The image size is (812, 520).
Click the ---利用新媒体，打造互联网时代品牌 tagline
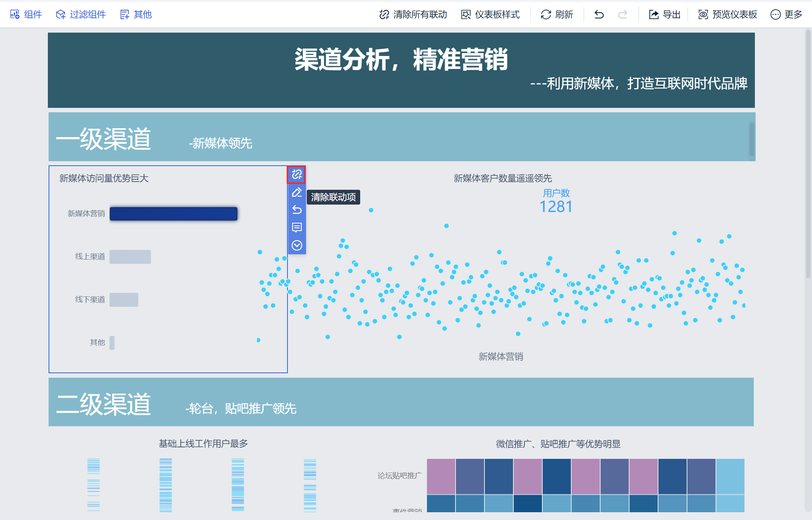pos(639,83)
